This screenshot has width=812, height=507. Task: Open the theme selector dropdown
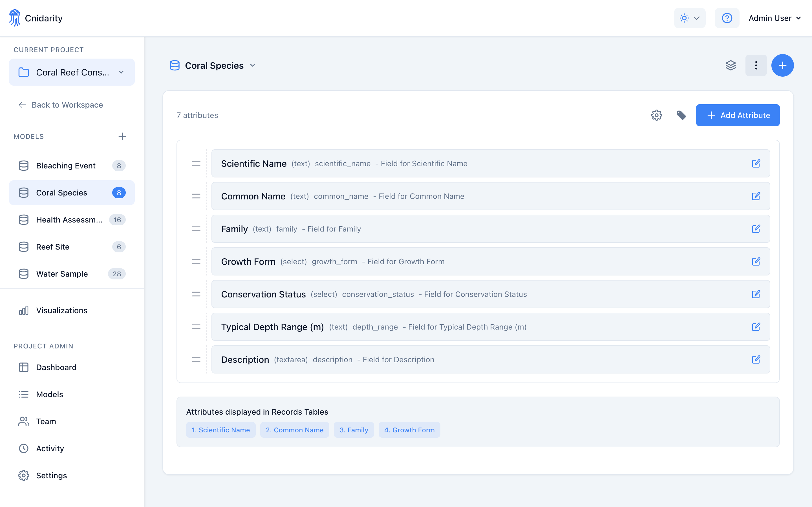click(x=690, y=18)
